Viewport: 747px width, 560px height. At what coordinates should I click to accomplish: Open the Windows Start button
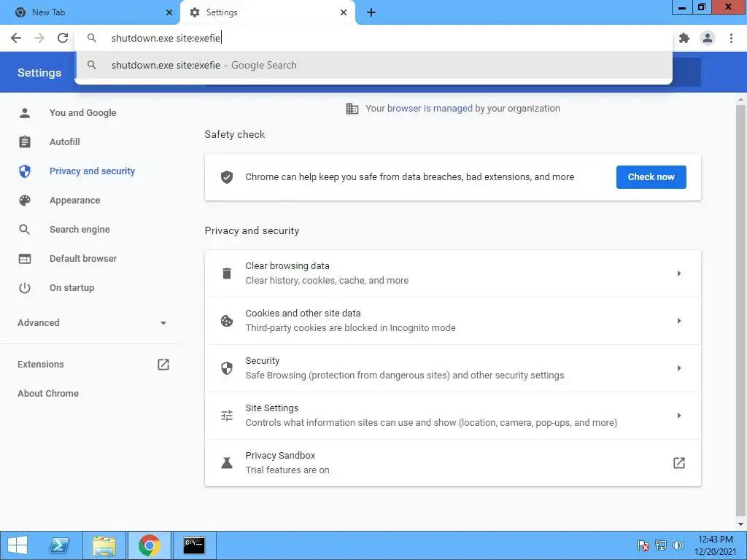(18, 545)
